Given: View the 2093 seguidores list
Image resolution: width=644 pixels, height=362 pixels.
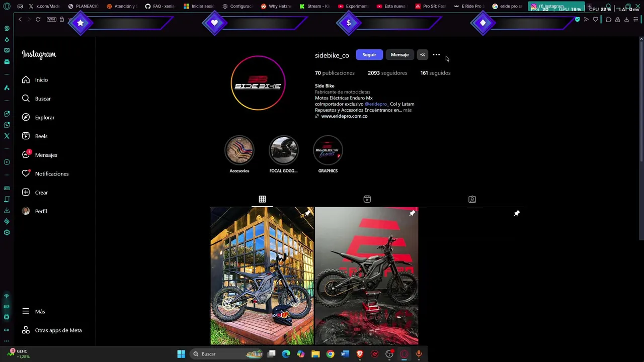Looking at the screenshot, I should (x=387, y=73).
